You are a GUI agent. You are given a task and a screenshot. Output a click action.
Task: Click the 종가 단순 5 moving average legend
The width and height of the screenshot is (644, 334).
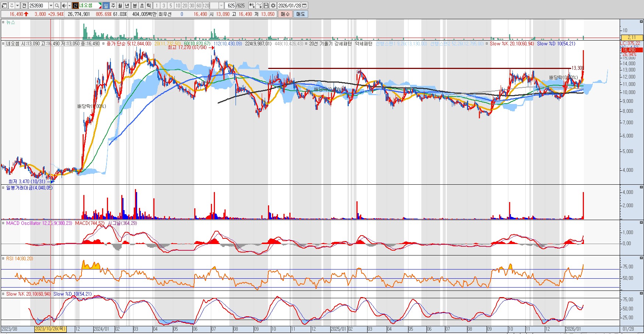click(x=129, y=44)
